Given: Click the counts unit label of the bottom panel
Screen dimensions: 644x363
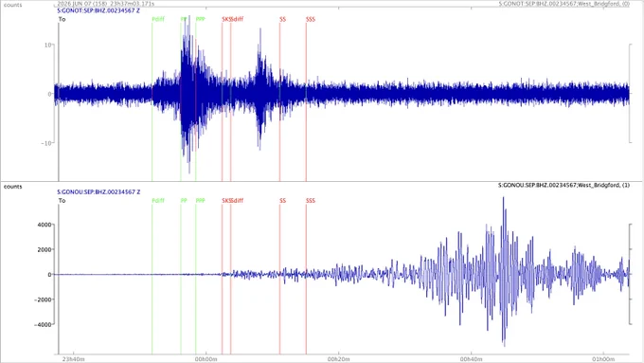Looking at the screenshot, I should click(x=12, y=187).
